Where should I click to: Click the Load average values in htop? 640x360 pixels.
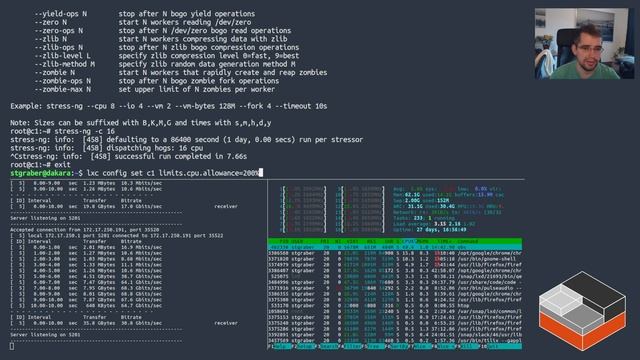click(x=455, y=224)
